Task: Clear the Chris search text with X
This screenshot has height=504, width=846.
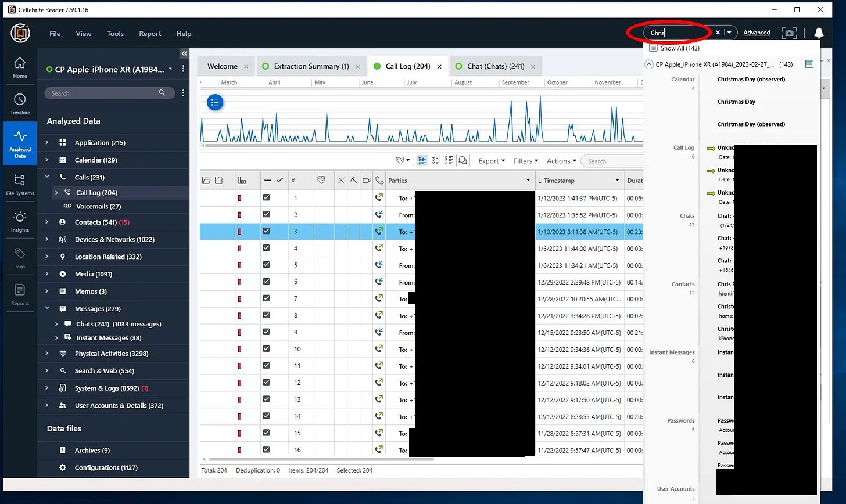Action: click(718, 33)
